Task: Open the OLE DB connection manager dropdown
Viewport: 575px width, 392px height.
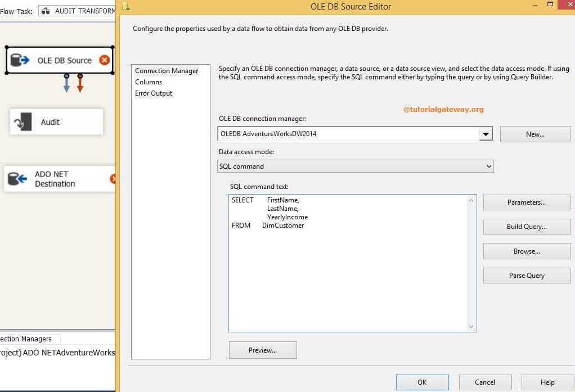Action: tap(485, 133)
